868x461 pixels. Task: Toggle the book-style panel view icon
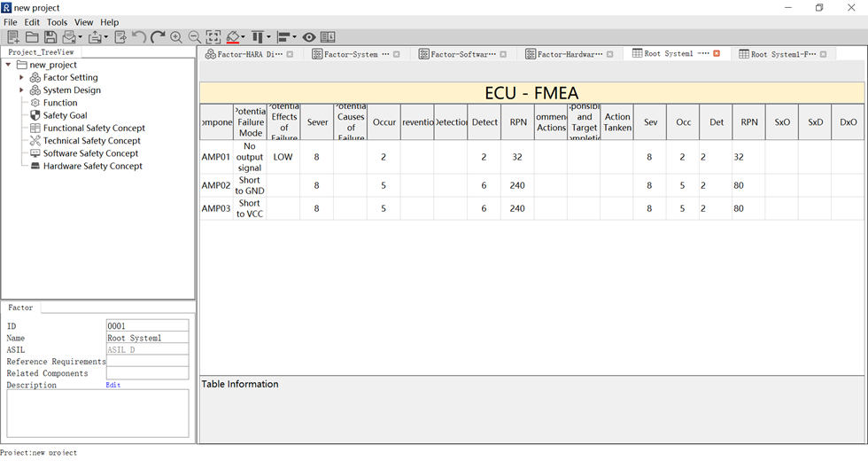point(328,37)
